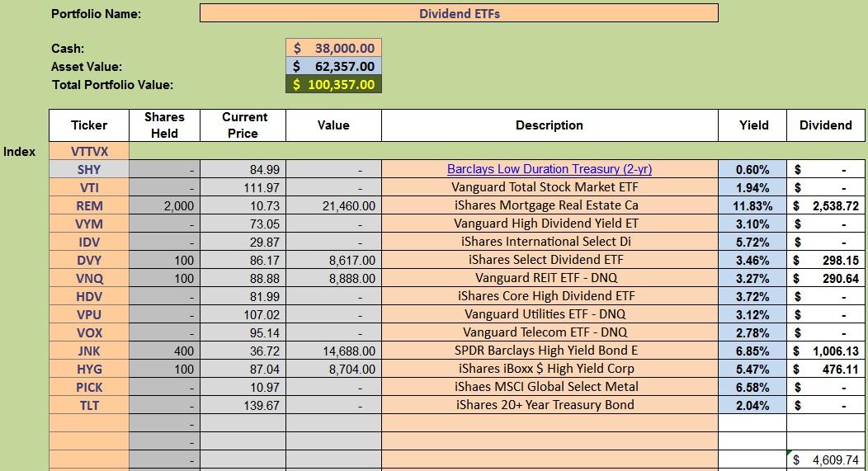Viewport: 868px width, 471px height.
Task: Select the SHY ticker cell
Action: [88, 169]
